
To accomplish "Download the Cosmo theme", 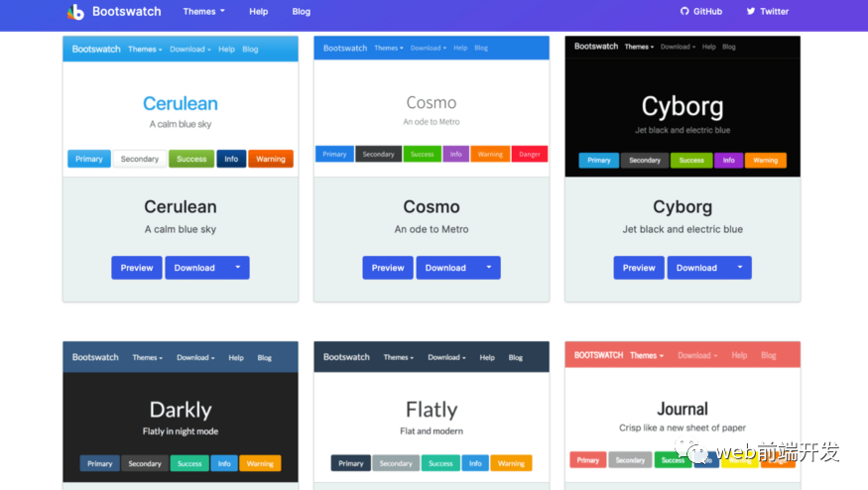I will pos(446,268).
